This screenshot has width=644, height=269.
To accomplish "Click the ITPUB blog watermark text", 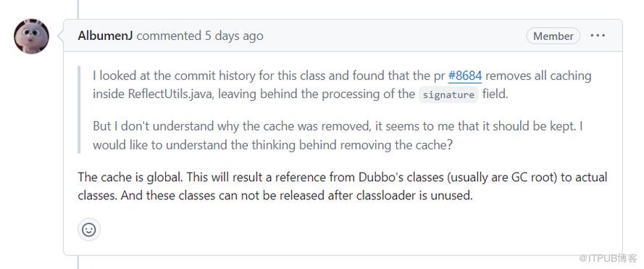I will (x=608, y=258).
